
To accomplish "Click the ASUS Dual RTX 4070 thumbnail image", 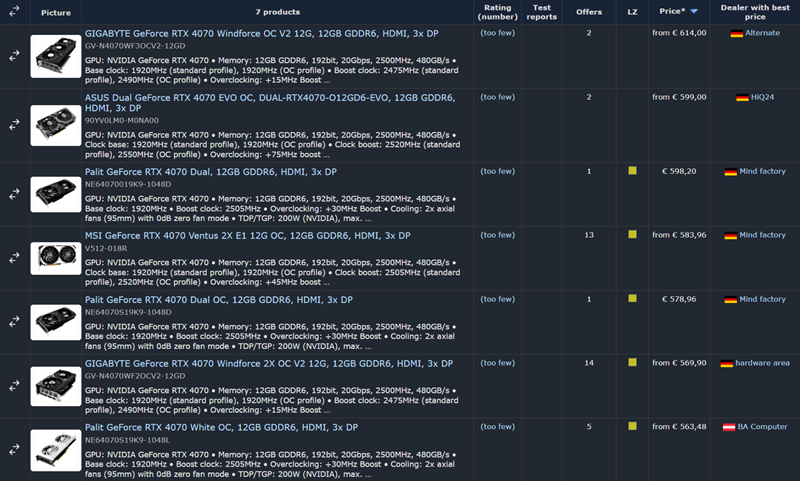I will coord(56,123).
